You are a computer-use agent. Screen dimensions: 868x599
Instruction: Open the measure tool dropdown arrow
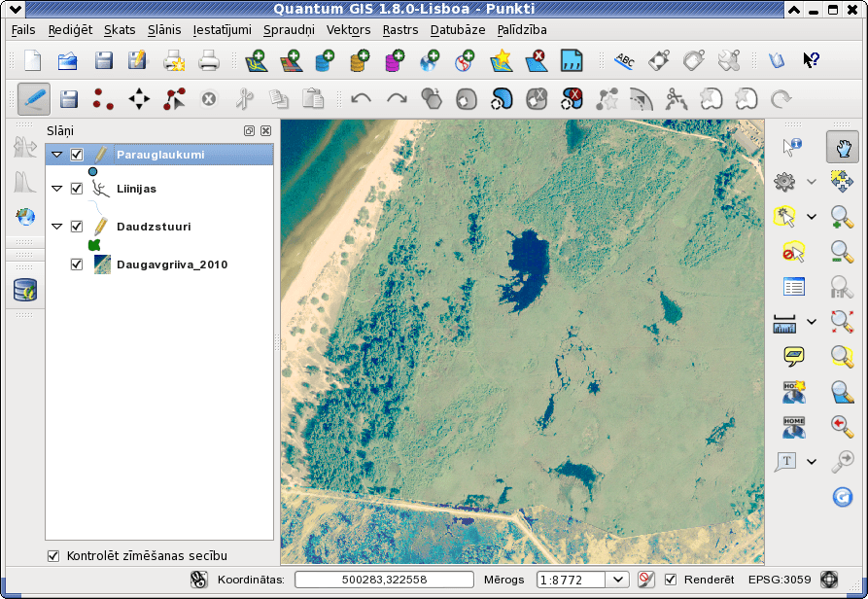812,322
